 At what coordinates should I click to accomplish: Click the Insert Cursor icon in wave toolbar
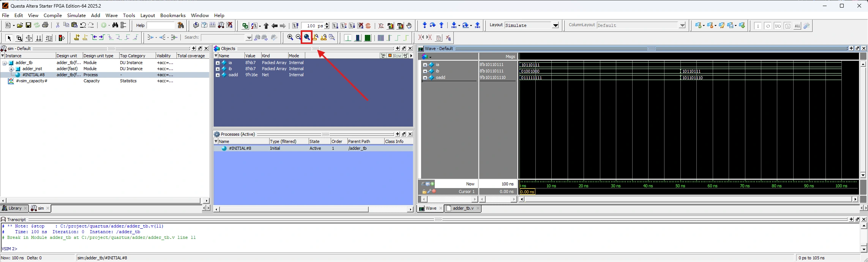pos(77,38)
